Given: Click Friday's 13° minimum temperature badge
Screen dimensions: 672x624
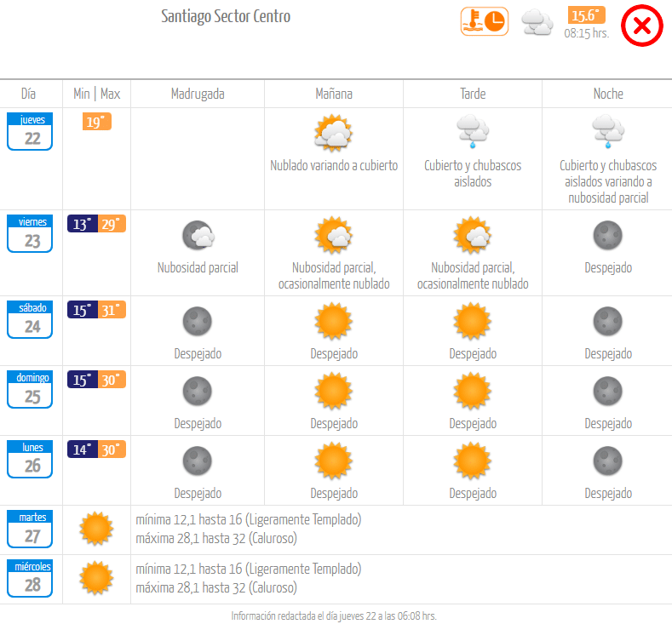Looking at the screenshot, I should 82,224.
